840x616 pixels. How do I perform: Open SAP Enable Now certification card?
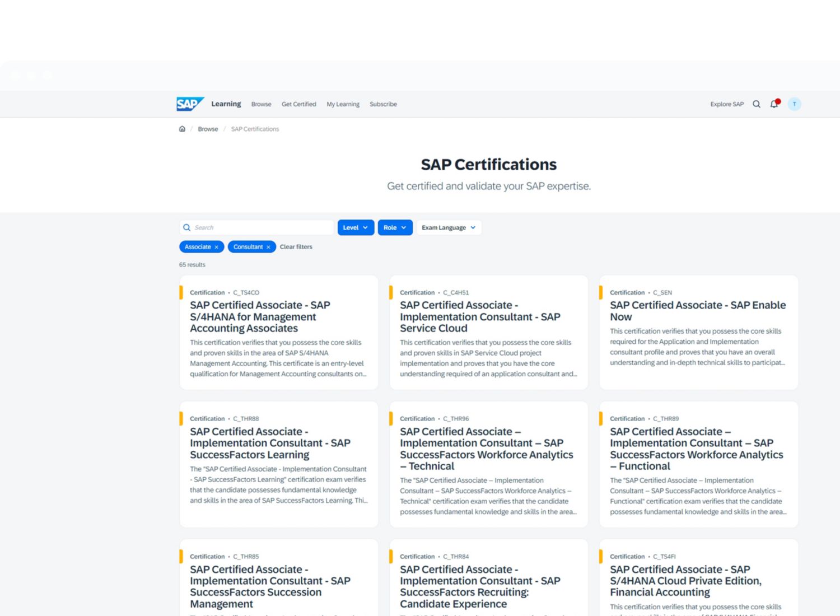[x=697, y=311]
